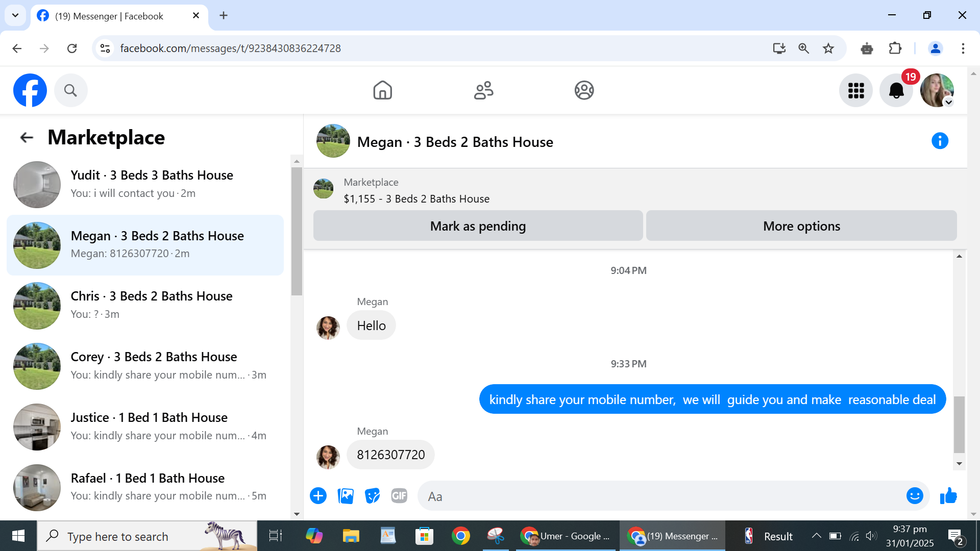Reload the Messenger page
Image resolution: width=980 pixels, height=551 pixels.
(x=72, y=48)
